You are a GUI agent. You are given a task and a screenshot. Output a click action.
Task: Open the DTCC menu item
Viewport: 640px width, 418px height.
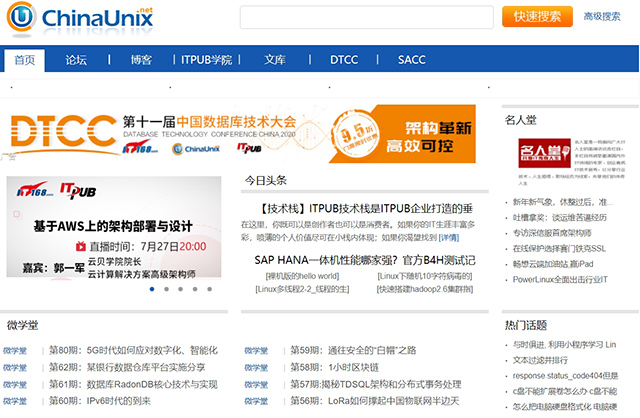344,60
